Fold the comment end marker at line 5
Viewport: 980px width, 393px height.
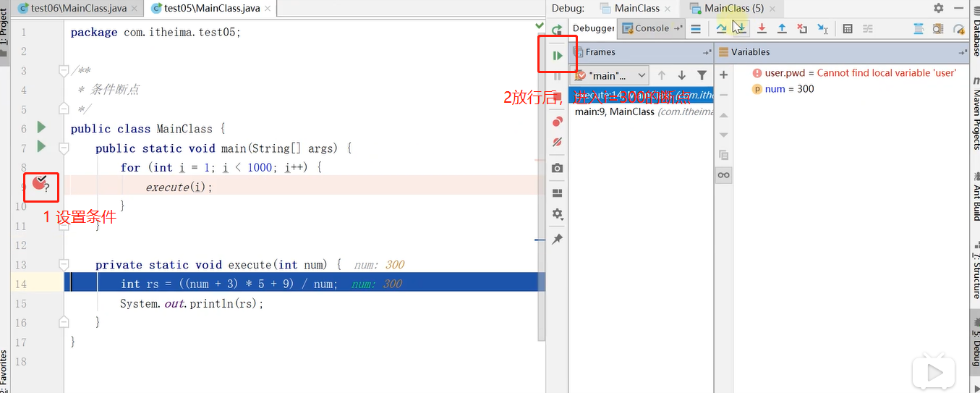pyautogui.click(x=64, y=109)
